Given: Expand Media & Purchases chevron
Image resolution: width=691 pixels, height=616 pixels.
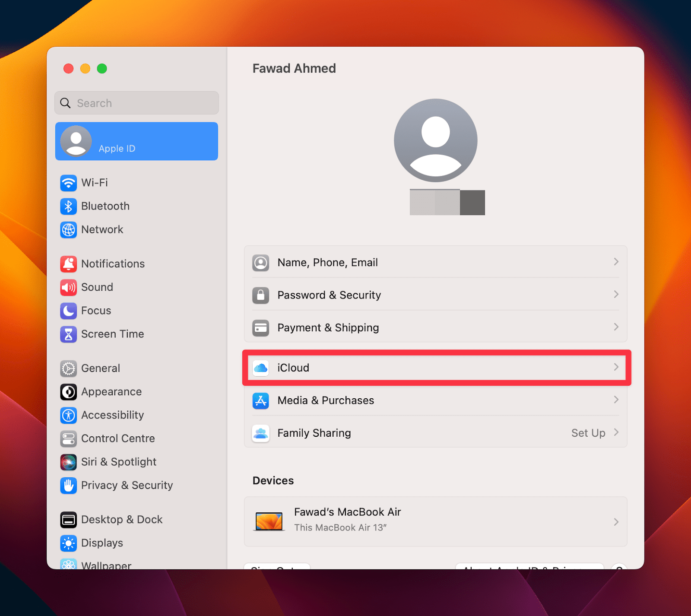Looking at the screenshot, I should [x=616, y=400].
